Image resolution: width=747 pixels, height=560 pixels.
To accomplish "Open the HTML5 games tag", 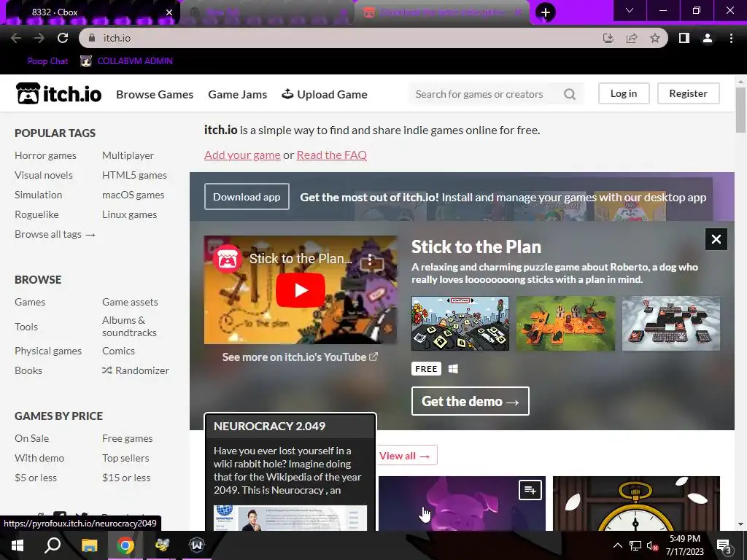I will click(x=134, y=175).
